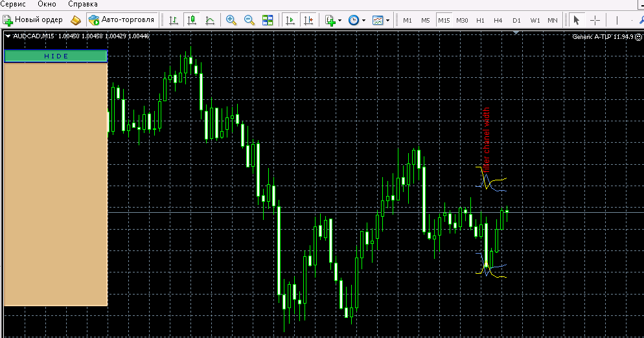Expand the AUDCAD,M15 chart title triangle
This screenshot has width=644, height=338.
[x=7, y=36]
